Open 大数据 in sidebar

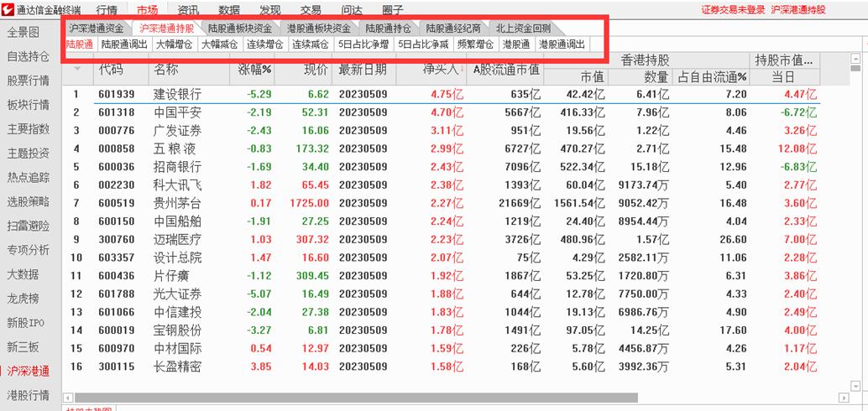pos(24,274)
